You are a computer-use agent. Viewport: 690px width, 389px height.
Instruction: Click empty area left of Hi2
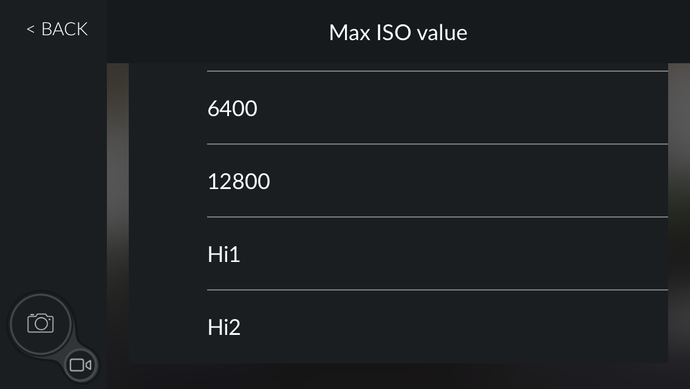(x=168, y=327)
